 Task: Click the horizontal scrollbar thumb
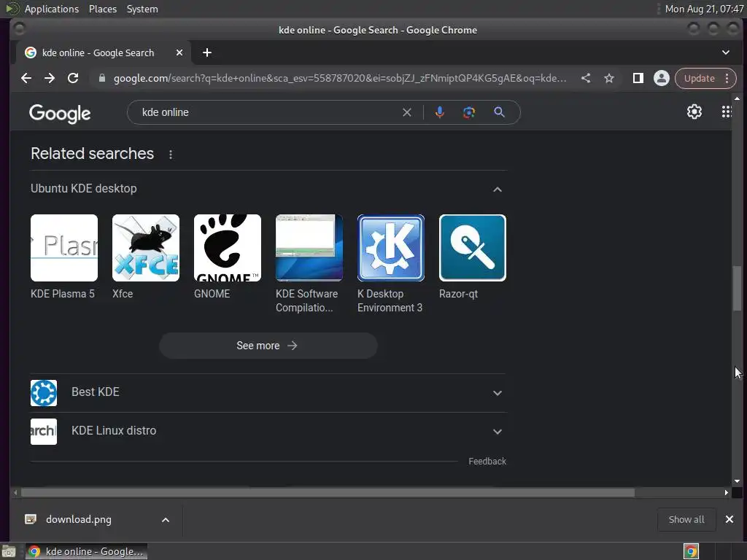[x=328, y=492]
